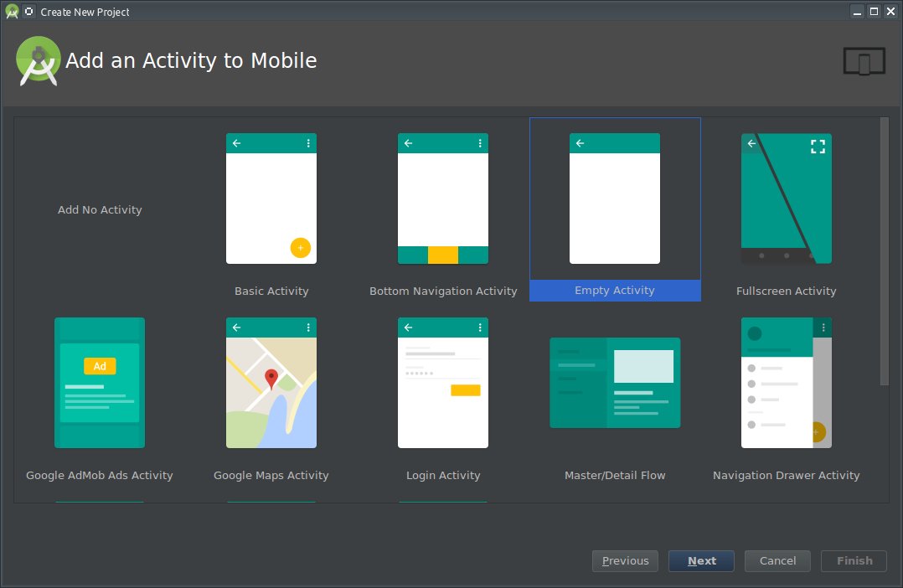Image resolution: width=903 pixels, height=588 pixels.
Task: Choose the Add No Activity option
Action: pyautogui.click(x=100, y=210)
